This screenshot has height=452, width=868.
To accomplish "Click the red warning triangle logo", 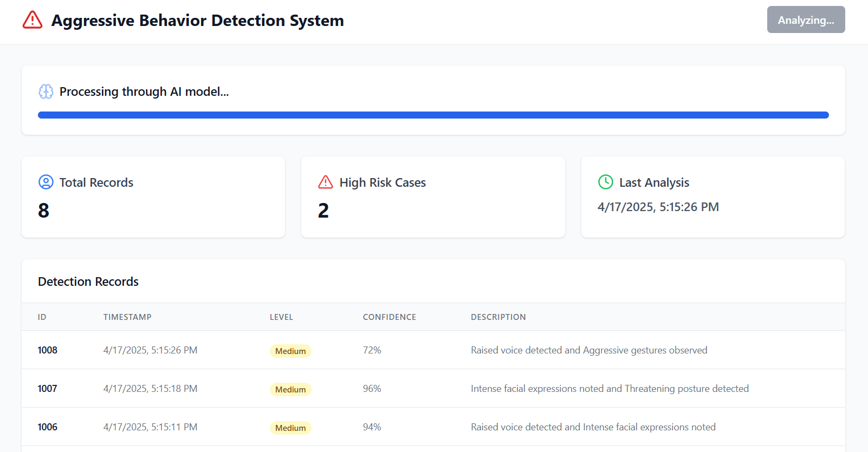I will (33, 20).
